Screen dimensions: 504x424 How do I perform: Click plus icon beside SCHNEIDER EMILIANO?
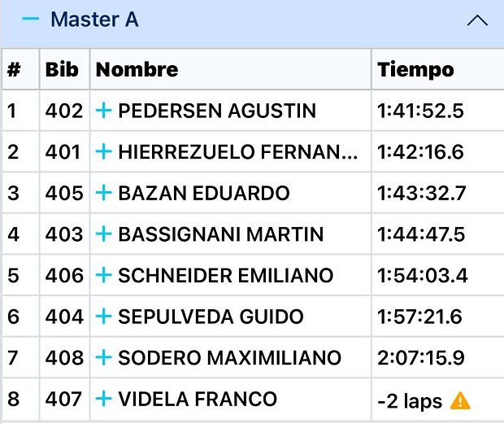pos(103,276)
